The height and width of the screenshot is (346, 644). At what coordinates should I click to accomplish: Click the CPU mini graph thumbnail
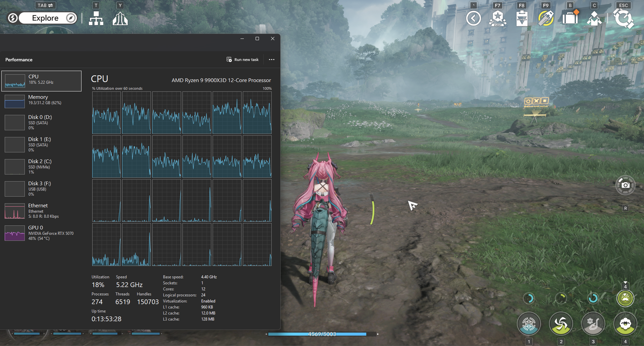click(x=15, y=81)
